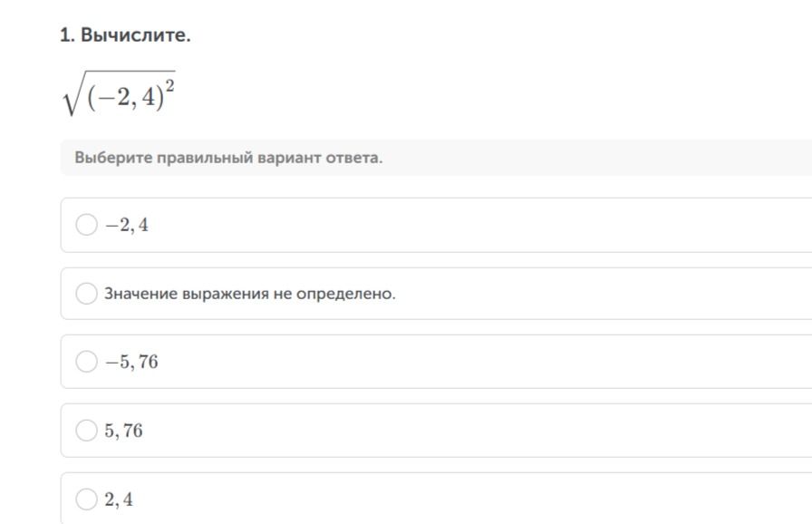Click the "Значение выражения не определено." label

pos(250,294)
